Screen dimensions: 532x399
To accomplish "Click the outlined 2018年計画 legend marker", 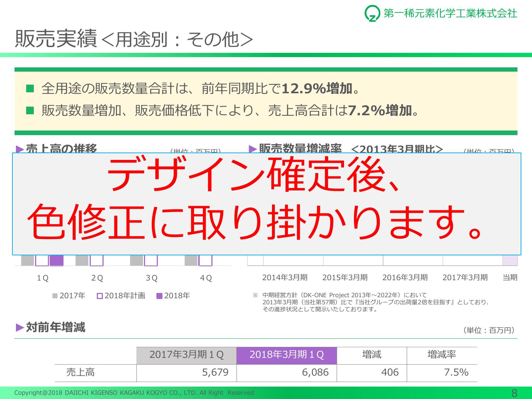I will click(100, 296).
